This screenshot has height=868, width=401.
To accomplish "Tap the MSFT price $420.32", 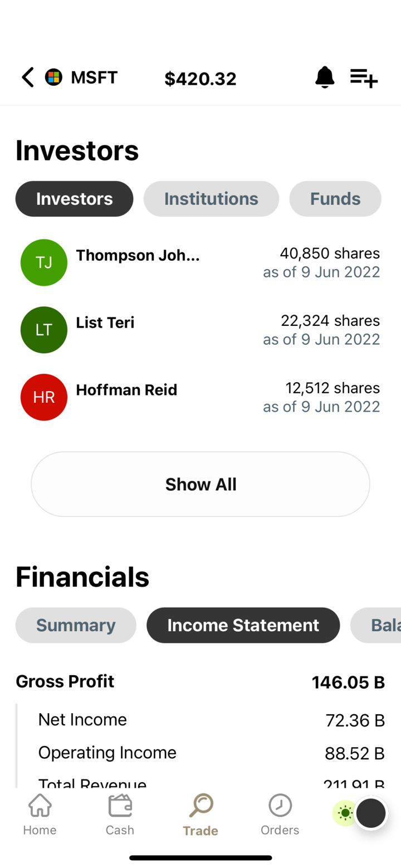I will [200, 79].
